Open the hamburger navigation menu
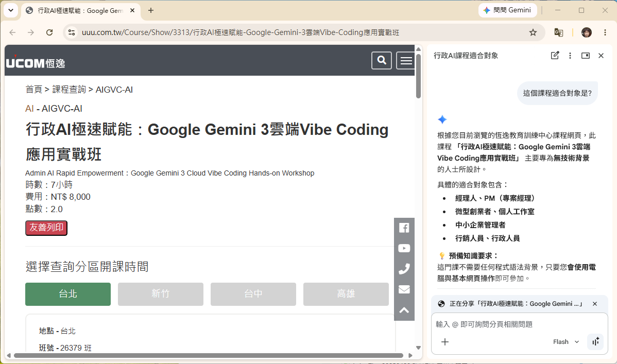The height and width of the screenshot is (364, 617). (x=405, y=60)
